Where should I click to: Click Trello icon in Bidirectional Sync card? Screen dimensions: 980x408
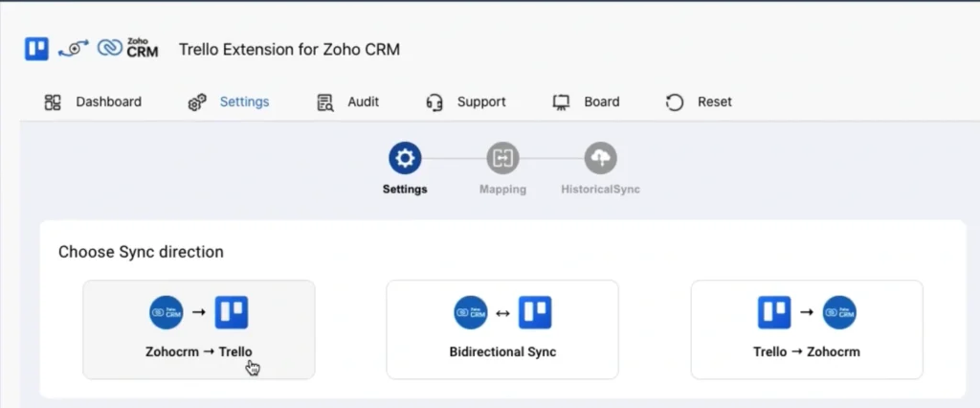click(535, 312)
